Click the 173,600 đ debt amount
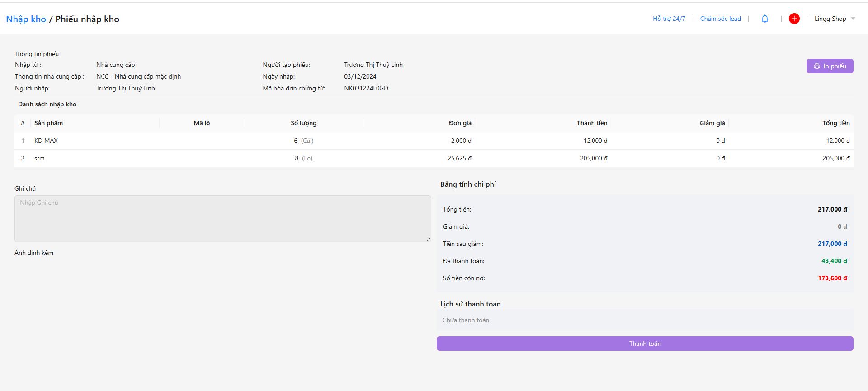The height and width of the screenshot is (391, 868). pyautogui.click(x=833, y=278)
